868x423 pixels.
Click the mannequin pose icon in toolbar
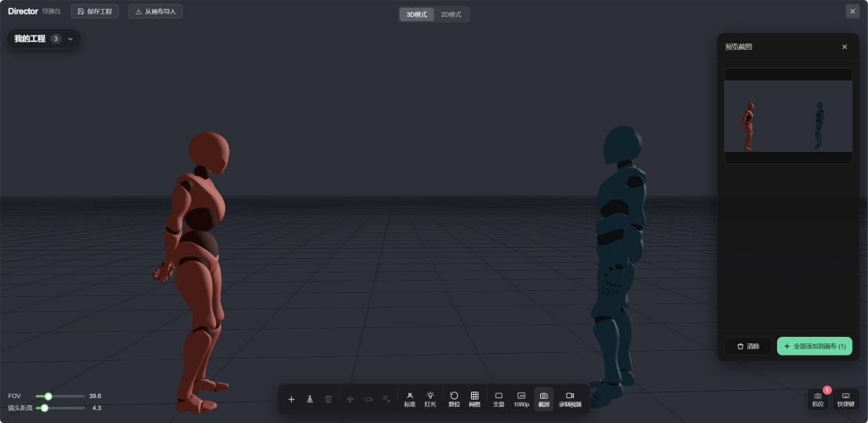coord(309,399)
